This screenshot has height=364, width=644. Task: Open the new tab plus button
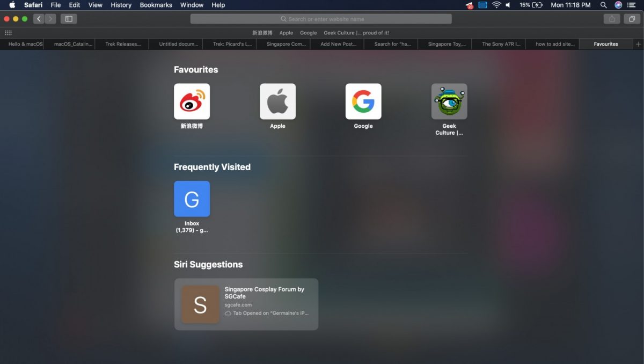pyautogui.click(x=638, y=44)
